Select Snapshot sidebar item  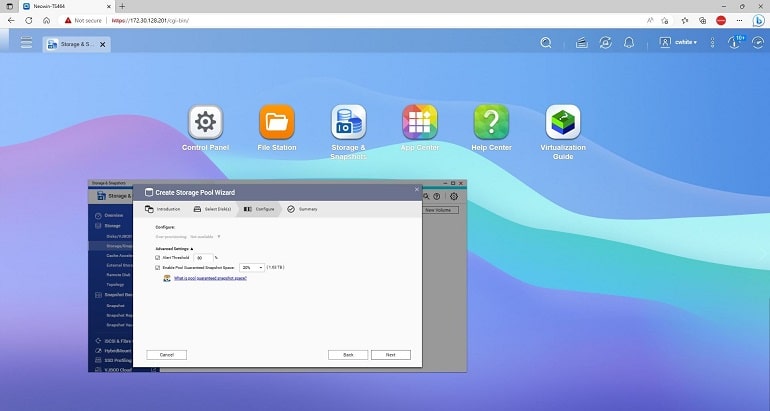115,305
